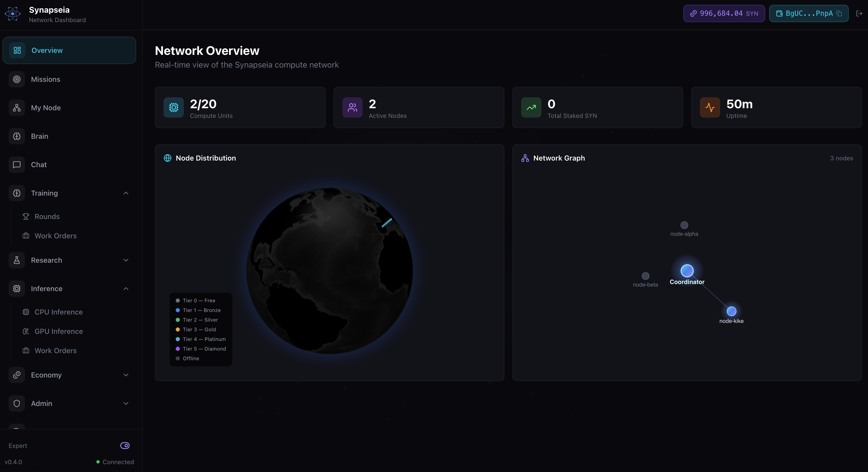868x472 pixels.
Task: Click the Network Overview heading
Action: tap(207, 51)
